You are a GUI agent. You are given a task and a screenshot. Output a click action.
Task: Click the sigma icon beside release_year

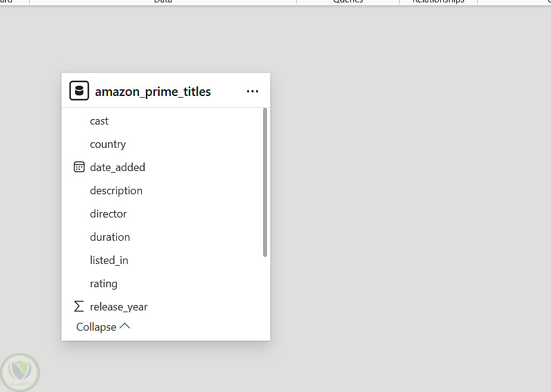pos(79,307)
